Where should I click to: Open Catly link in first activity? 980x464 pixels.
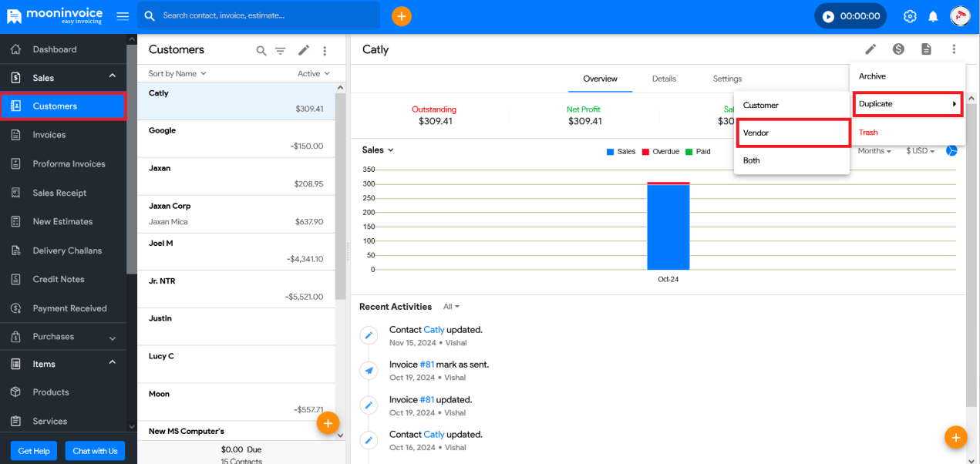pyautogui.click(x=434, y=330)
